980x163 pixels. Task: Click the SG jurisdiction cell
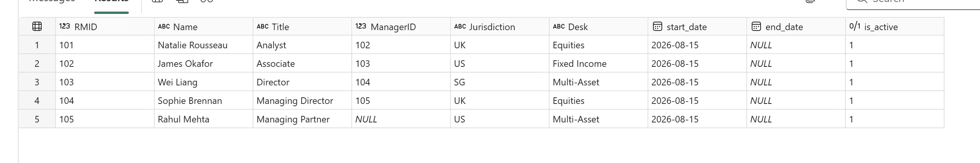(500, 82)
